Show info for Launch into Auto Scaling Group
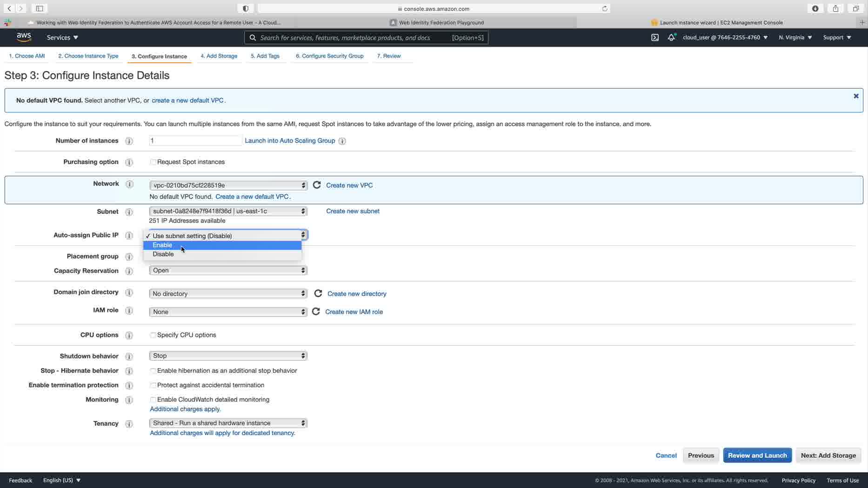868x488 pixels. coord(342,141)
